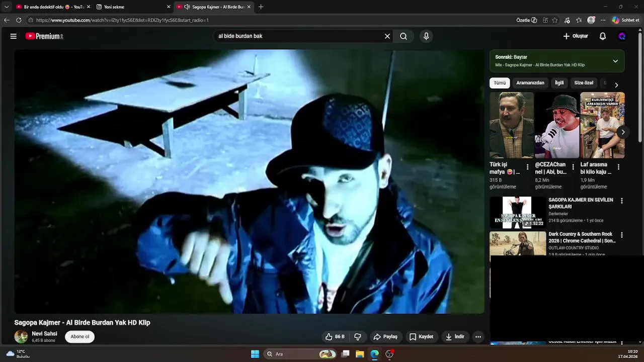Clear the search box text

(387, 36)
